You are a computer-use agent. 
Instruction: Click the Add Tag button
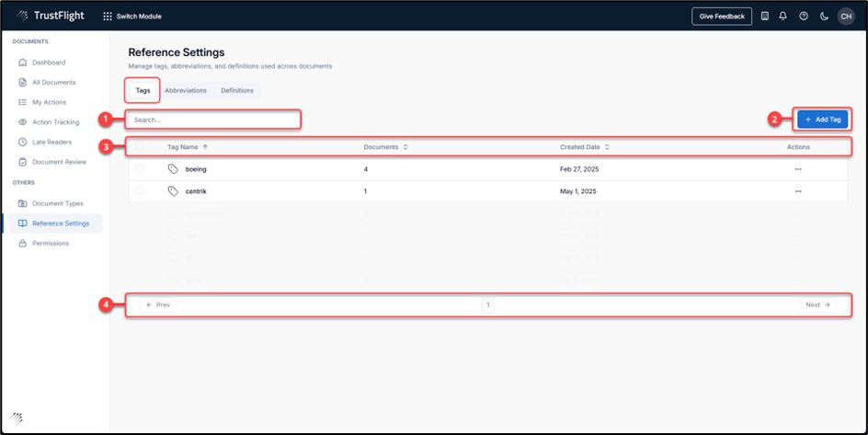pyautogui.click(x=822, y=120)
